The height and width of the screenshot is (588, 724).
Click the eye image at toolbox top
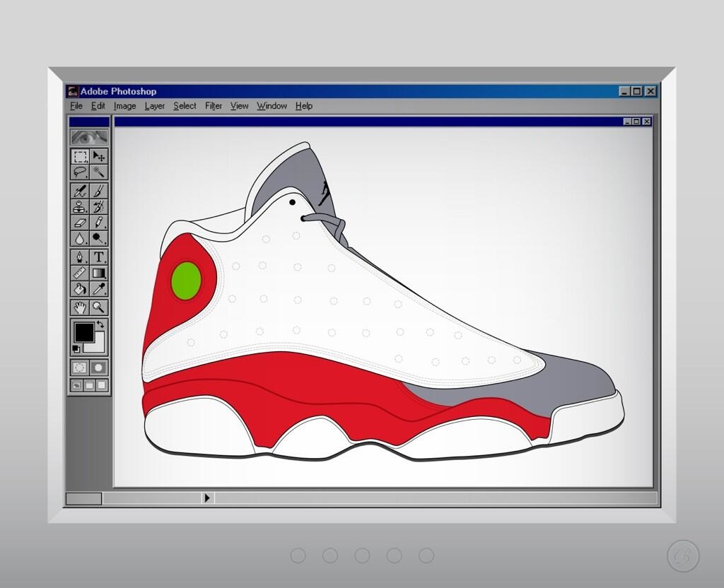pyautogui.click(x=90, y=137)
